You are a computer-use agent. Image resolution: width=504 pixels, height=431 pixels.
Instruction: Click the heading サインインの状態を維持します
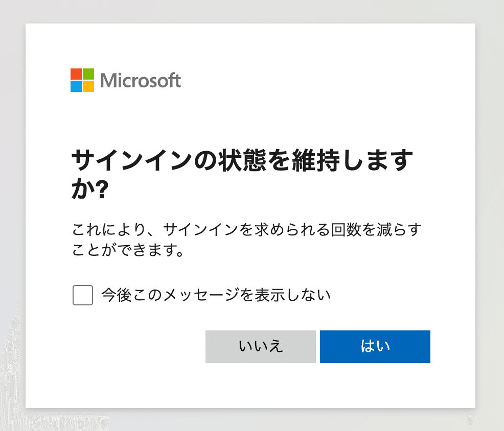(242, 160)
